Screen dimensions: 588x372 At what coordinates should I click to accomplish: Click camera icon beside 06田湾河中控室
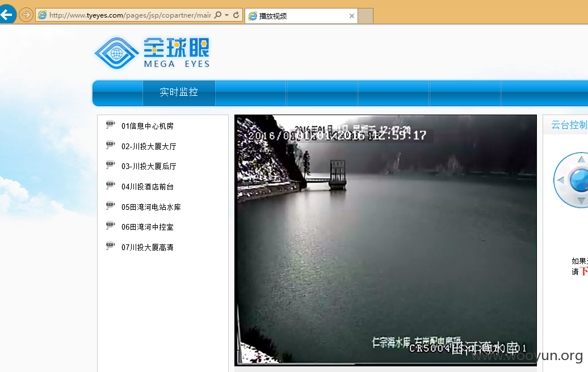point(110,226)
